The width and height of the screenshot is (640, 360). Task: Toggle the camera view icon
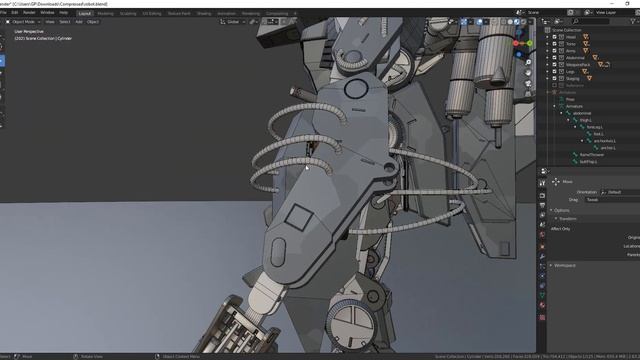coord(528,83)
